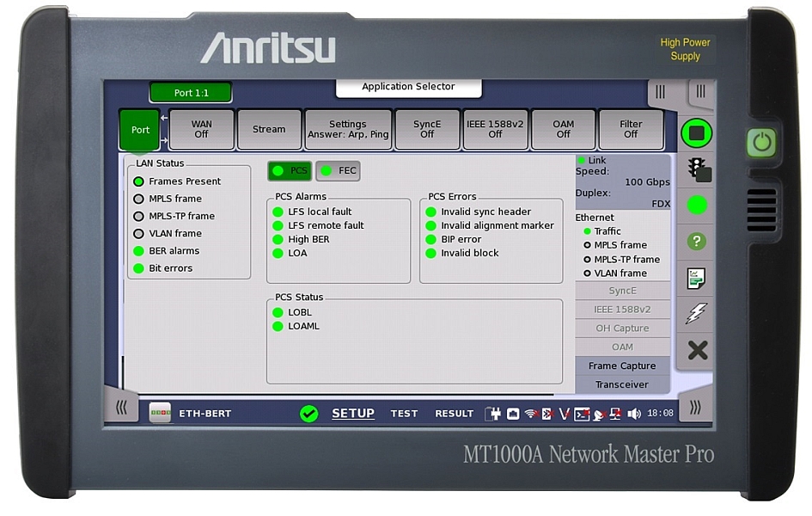The height and width of the screenshot is (516, 812).
Task: Click the speaker volume icon in status bar
Action: coord(634,414)
